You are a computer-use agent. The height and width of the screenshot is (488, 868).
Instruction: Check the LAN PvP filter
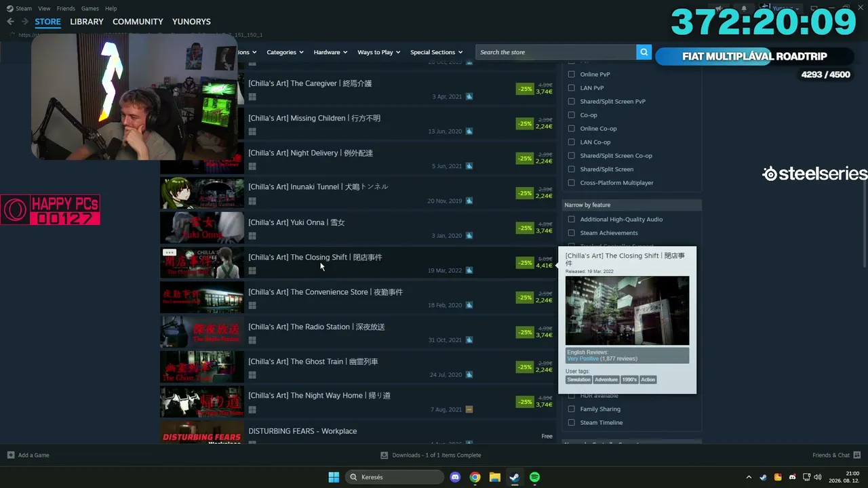[571, 88]
